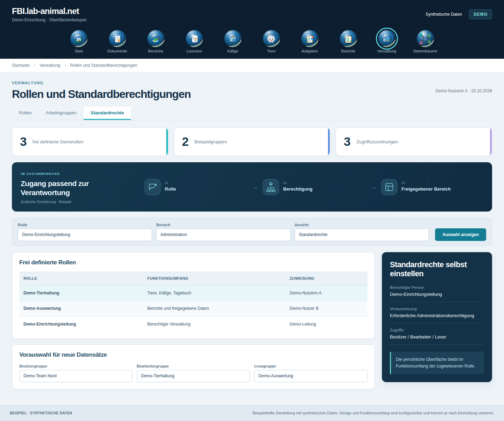Click the ZUWEISUNG column header
Viewport: 504px width, 421px height.
tap(302, 278)
